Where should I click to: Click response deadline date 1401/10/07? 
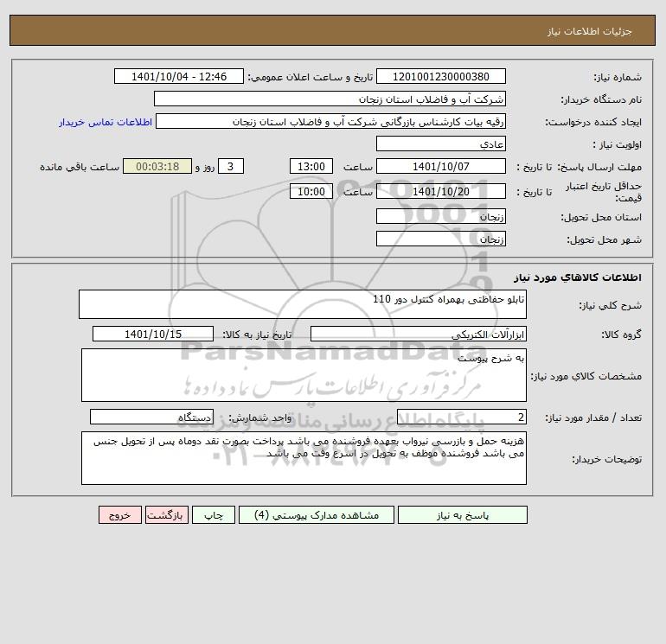click(441, 167)
